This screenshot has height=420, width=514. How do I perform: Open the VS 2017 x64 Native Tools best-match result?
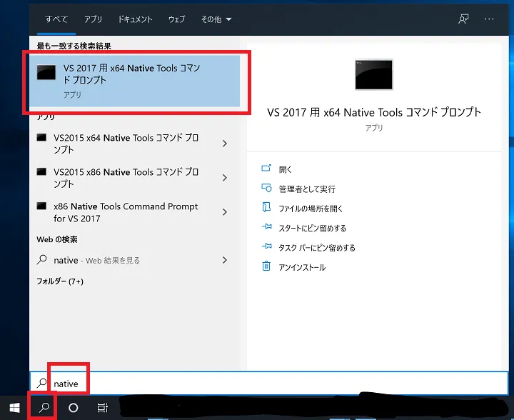[134, 81]
